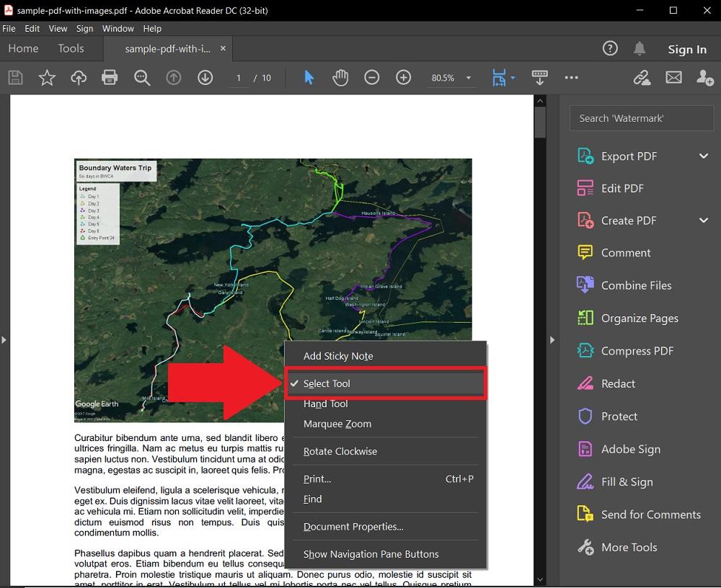
Task: Click the Search 'Watermark' tools field
Action: [642, 118]
